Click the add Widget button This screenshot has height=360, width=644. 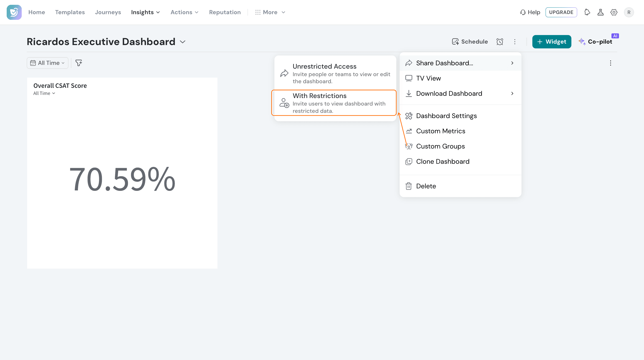[x=552, y=42]
